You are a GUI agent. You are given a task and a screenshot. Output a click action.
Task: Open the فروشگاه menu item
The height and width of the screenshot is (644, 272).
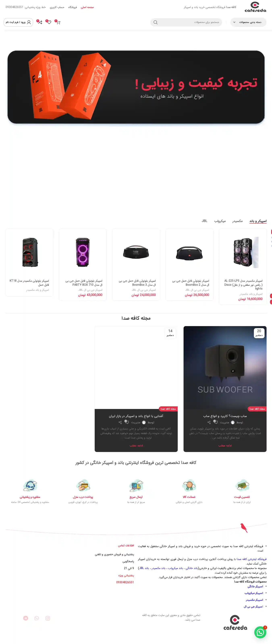tap(72, 7)
